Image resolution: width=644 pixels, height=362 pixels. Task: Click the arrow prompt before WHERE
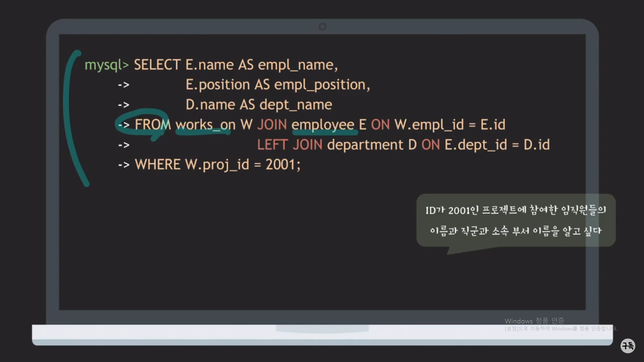pos(124,165)
